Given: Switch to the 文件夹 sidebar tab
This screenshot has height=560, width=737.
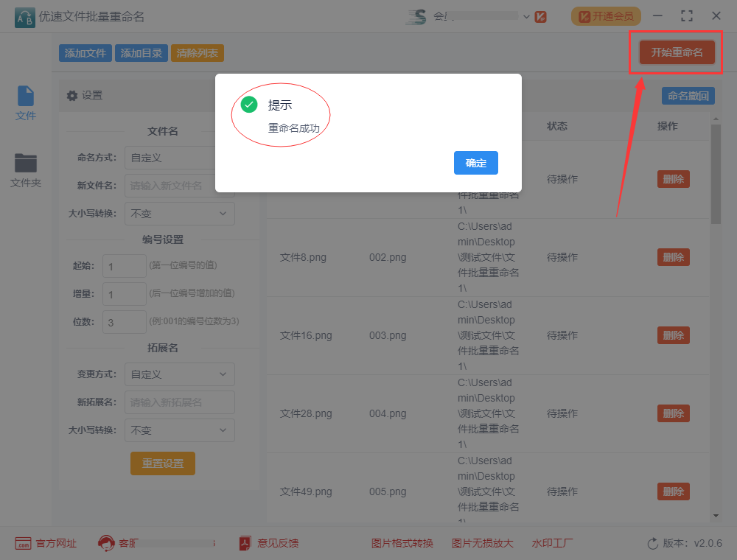Looking at the screenshot, I should coord(25,170).
